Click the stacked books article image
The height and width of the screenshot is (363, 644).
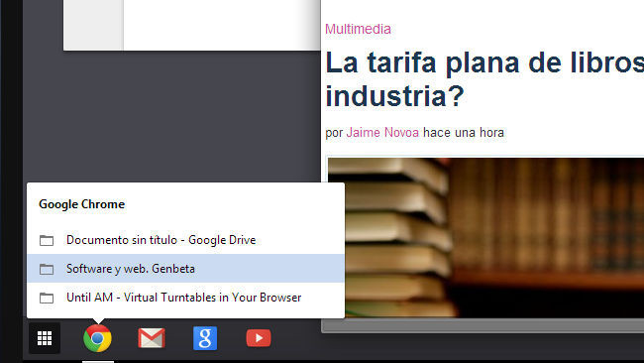click(x=485, y=237)
